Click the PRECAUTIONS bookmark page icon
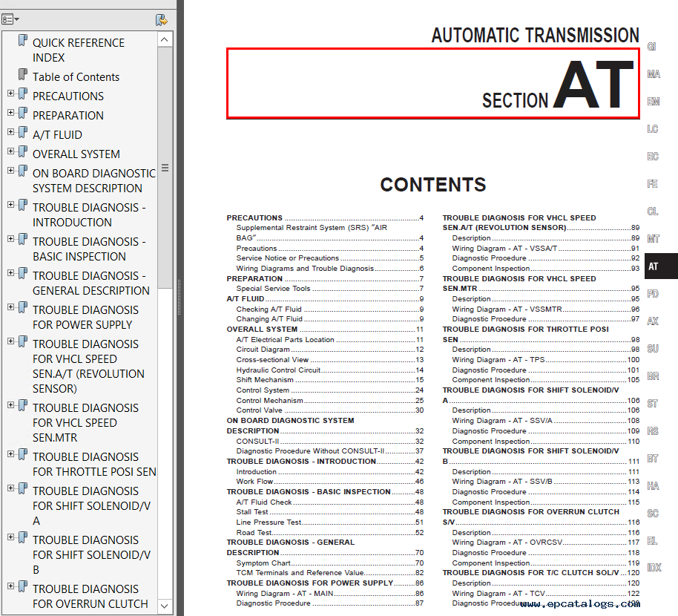 point(23,94)
